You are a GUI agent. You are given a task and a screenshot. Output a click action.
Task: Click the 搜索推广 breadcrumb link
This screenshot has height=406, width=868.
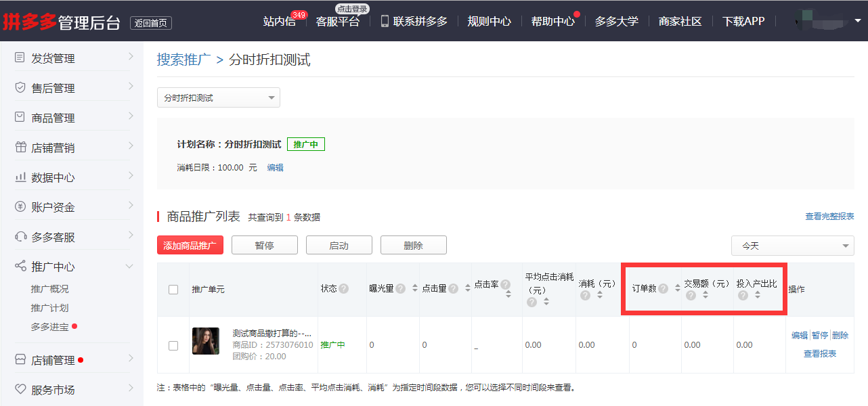tap(183, 60)
